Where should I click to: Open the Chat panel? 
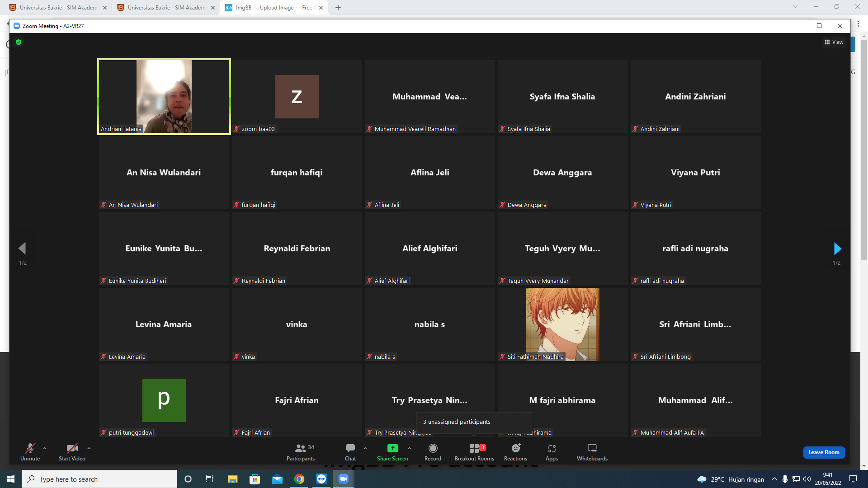click(350, 452)
